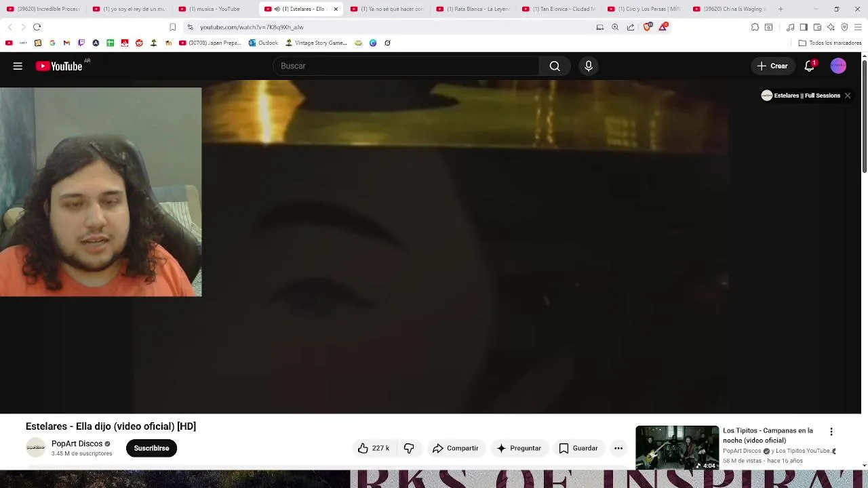The width and height of the screenshot is (868, 488).
Task: Open the Gmail bookmark icon
Action: (x=66, y=43)
